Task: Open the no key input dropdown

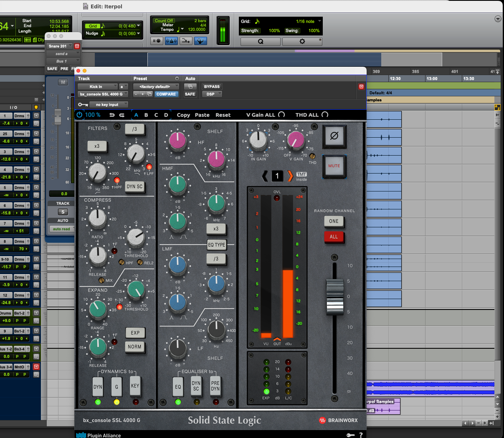Action: pos(109,105)
